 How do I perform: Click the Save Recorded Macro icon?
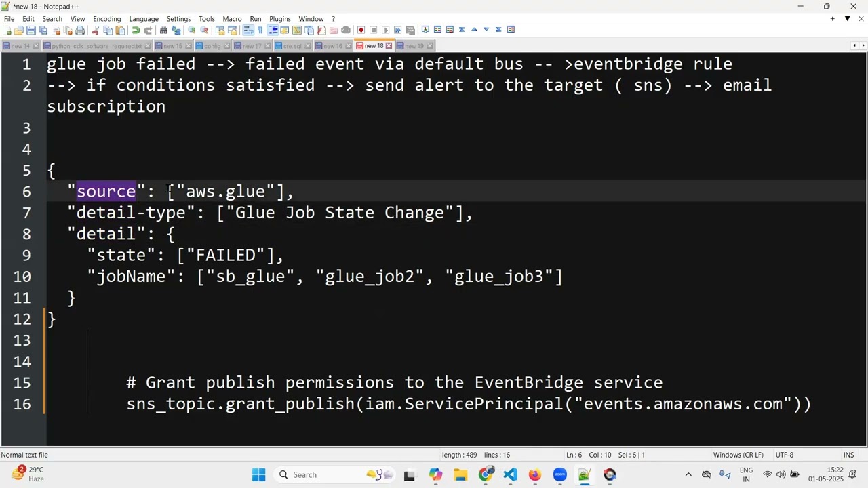410,30
